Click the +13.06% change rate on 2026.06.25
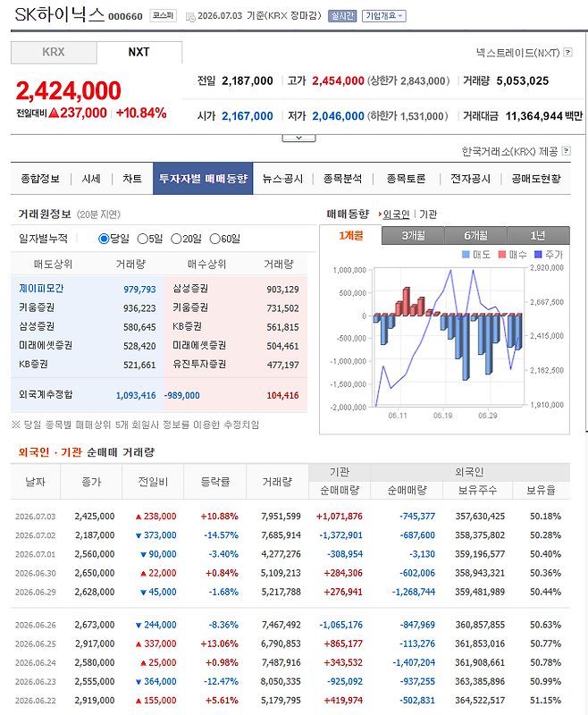588x715 pixels. [219, 643]
